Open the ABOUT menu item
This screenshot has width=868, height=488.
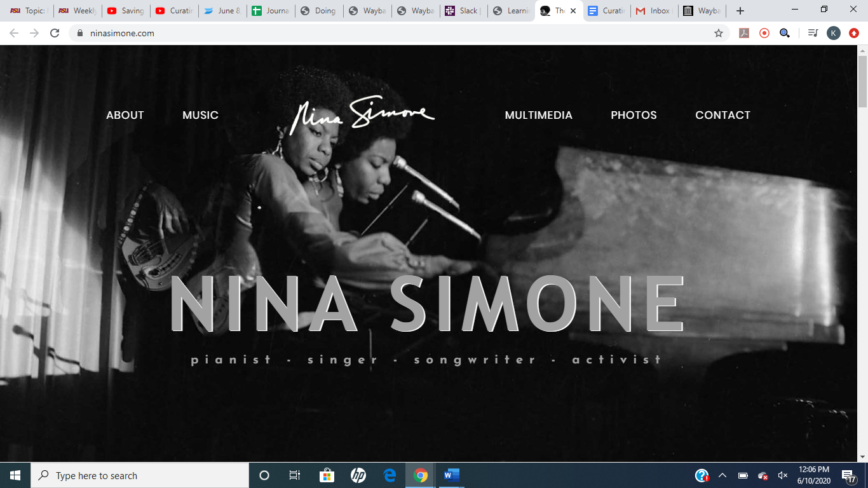coord(125,115)
